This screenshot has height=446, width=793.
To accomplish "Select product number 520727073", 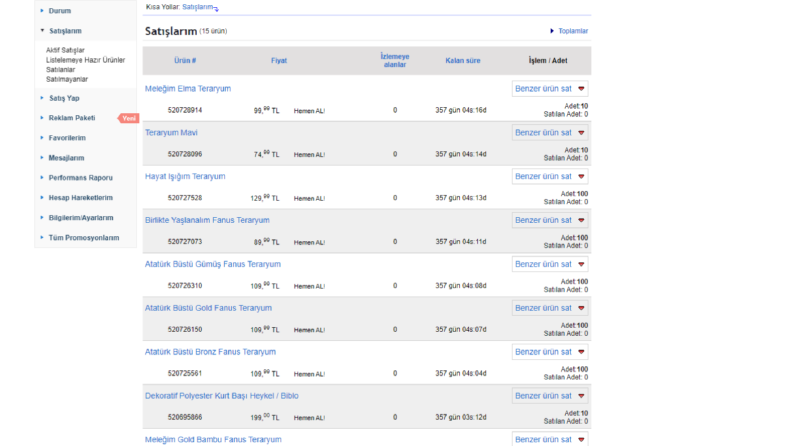I will pos(185,242).
